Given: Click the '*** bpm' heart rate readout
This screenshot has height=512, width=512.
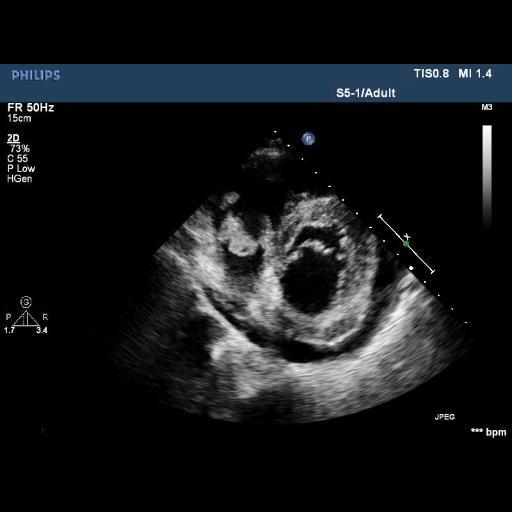Looking at the screenshot, I should click(488, 432).
